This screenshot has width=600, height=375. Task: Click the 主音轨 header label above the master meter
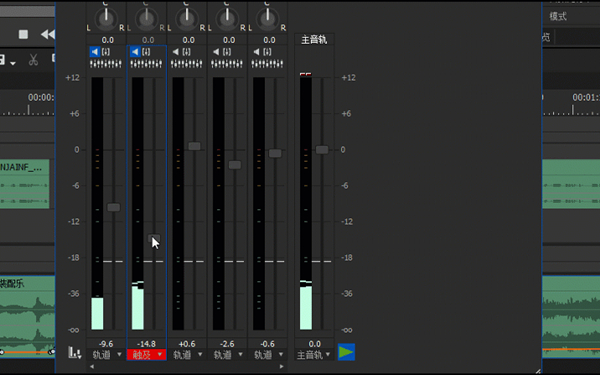[x=314, y=39]
